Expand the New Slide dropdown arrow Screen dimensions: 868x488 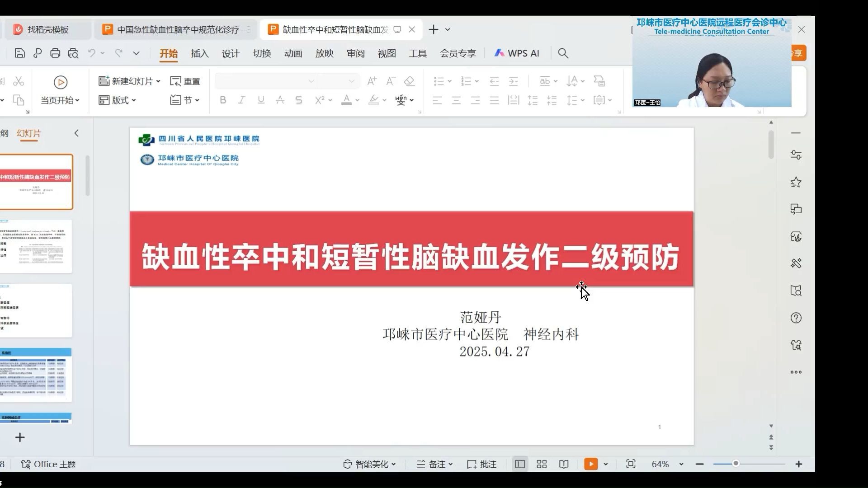tap(158, 81)
